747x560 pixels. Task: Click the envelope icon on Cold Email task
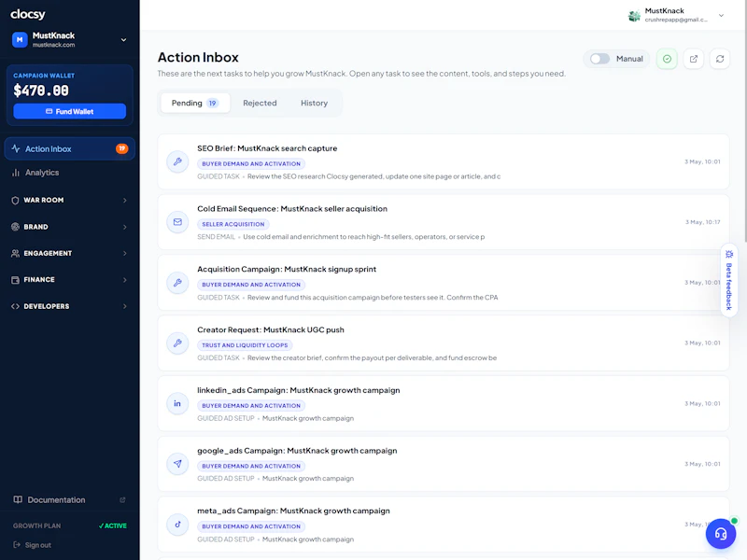[177, 222]
